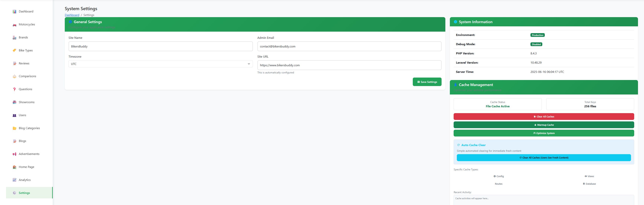Click the Motorcycles sidebar icon
The height and width of the screenshot is (205, 644).
14,25
